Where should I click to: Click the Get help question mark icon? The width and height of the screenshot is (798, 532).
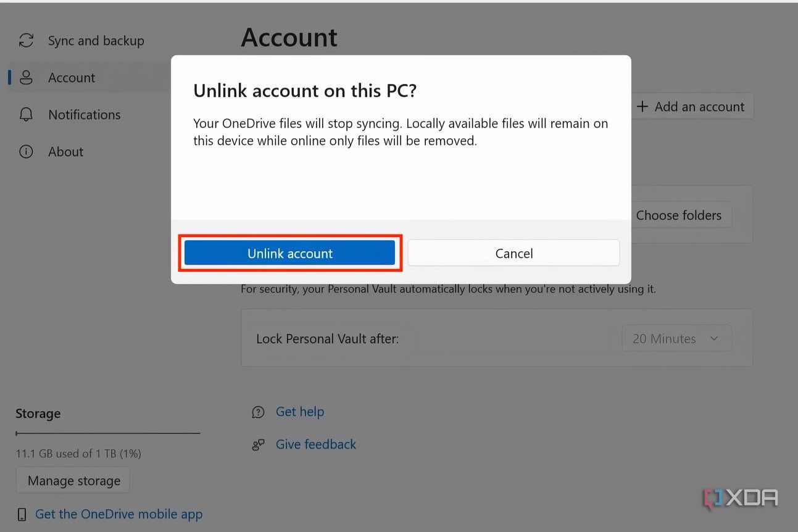258,412
